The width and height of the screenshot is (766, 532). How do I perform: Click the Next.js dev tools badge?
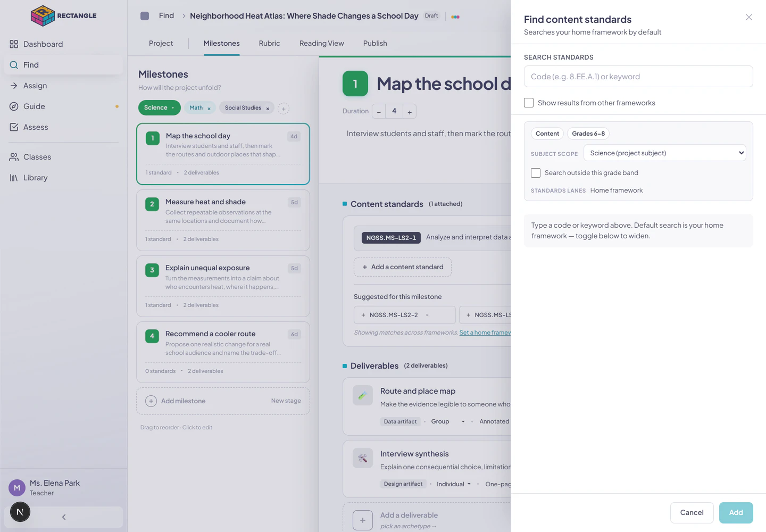pos(20,512)
